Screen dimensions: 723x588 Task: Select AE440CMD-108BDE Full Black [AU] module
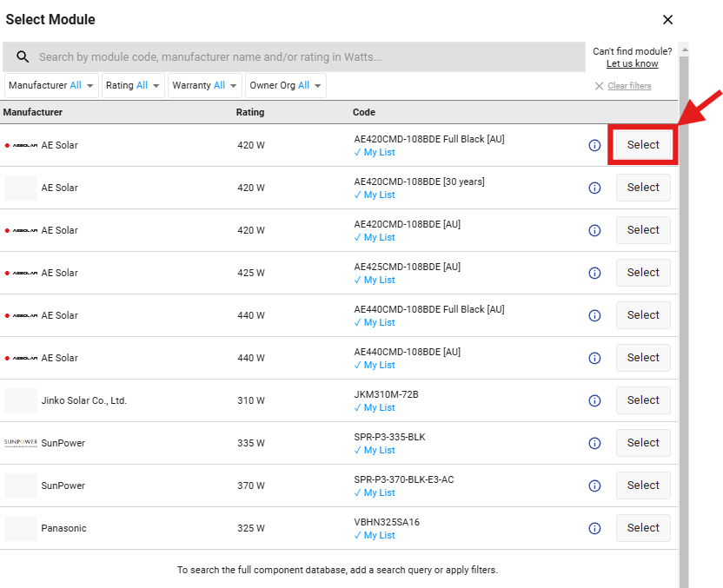coord(643,315)
